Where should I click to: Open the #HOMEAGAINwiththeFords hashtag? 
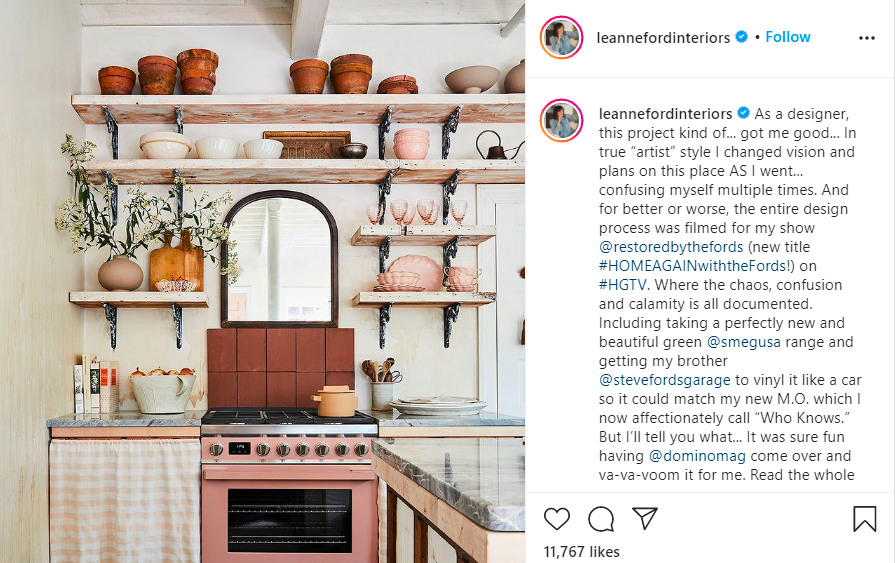point(693,266)
